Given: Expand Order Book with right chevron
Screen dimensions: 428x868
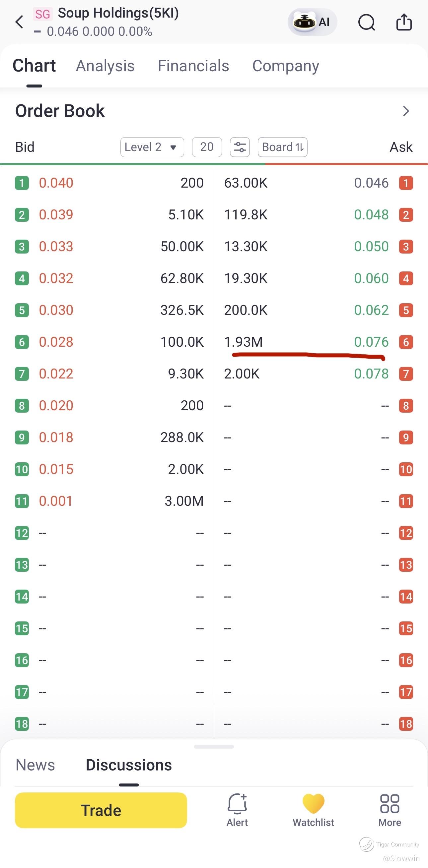Looking at the screenshot, I should [x=406, y=111].
